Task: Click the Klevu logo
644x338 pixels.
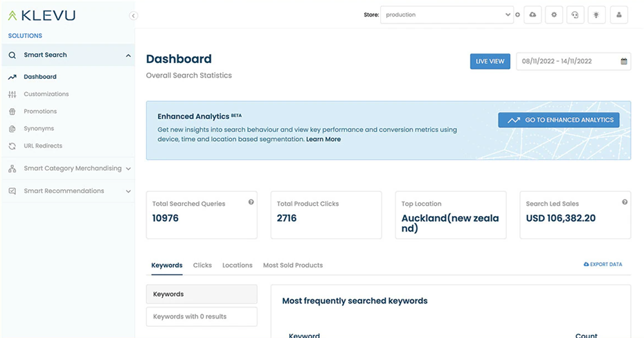Action: (x=42, y=16)
